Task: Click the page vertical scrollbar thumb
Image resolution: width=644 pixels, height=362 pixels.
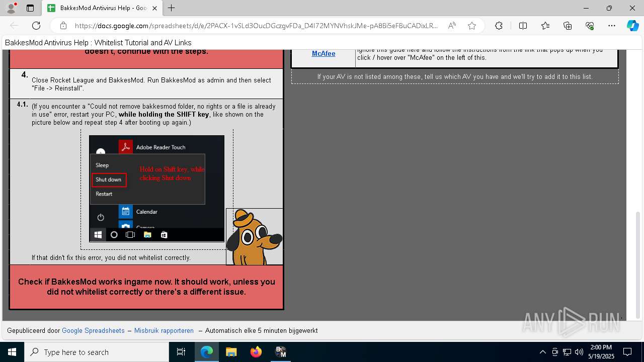Action: (638, 265)
